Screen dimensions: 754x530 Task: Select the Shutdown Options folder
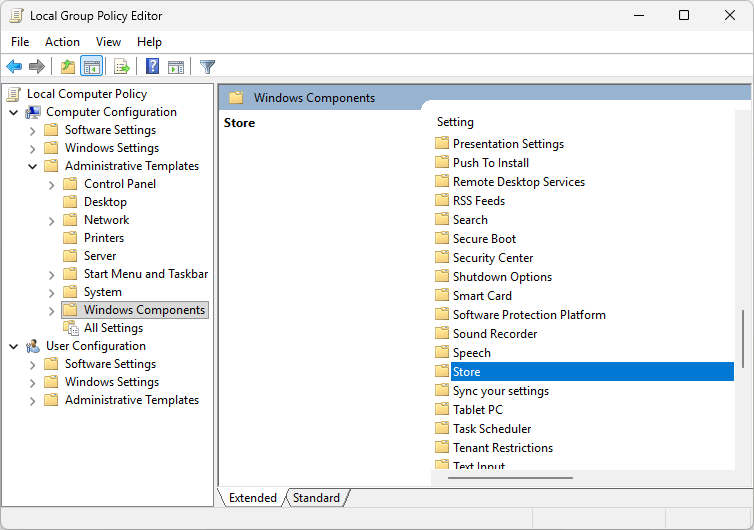pos(502,277)
